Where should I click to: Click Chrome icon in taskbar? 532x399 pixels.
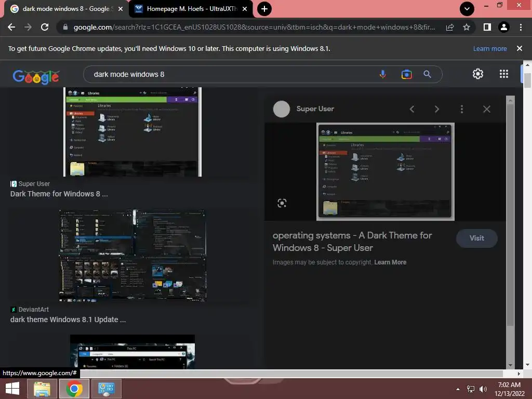pos(74,389)
